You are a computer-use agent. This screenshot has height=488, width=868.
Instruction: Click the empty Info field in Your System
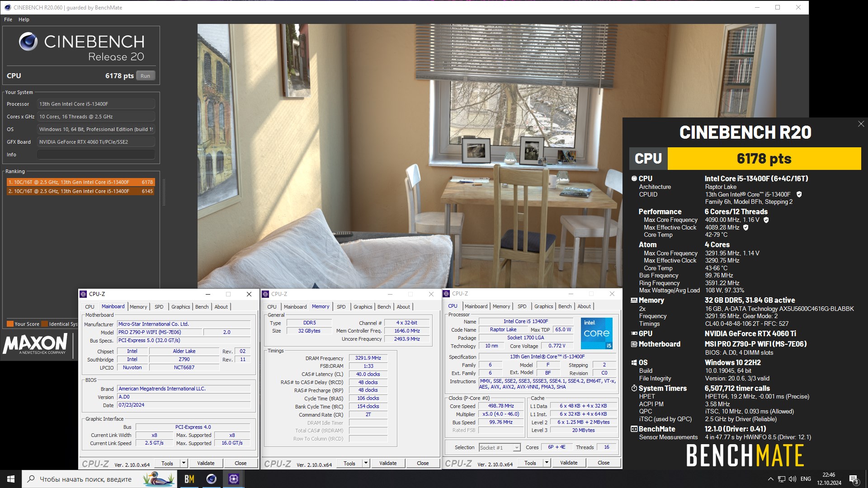[96, 155]
